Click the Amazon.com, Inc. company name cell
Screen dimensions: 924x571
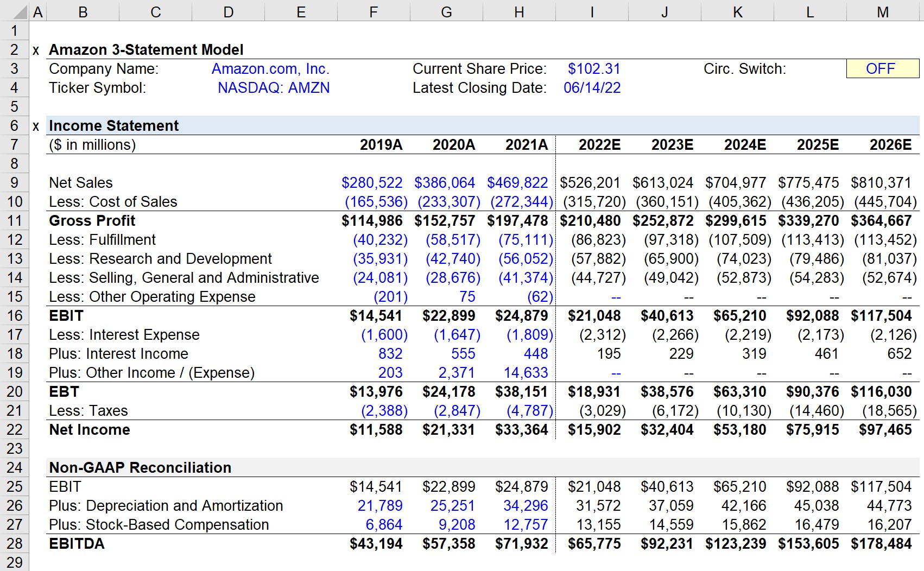[x=270, y=69]
